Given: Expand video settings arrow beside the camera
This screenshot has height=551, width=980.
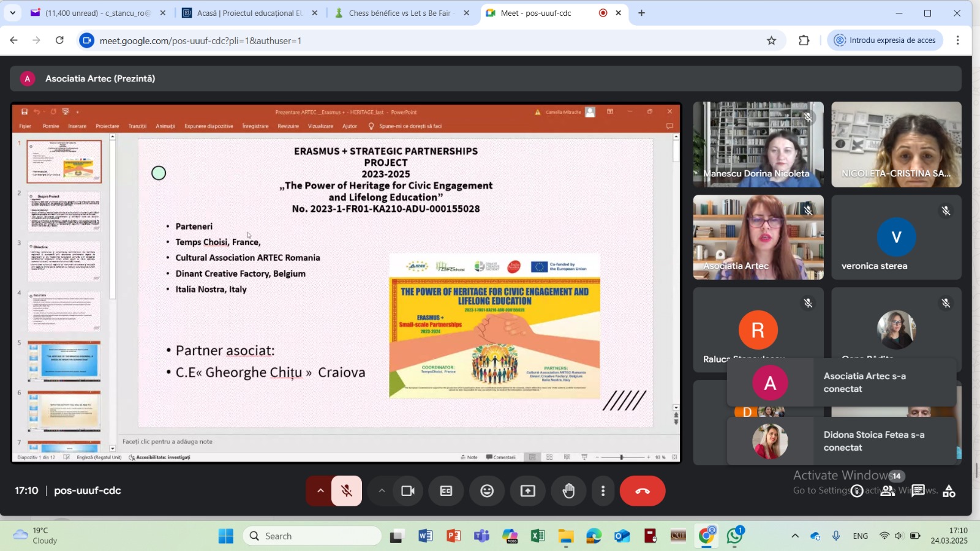Looking at the screenshot, I should pos(382,491).
